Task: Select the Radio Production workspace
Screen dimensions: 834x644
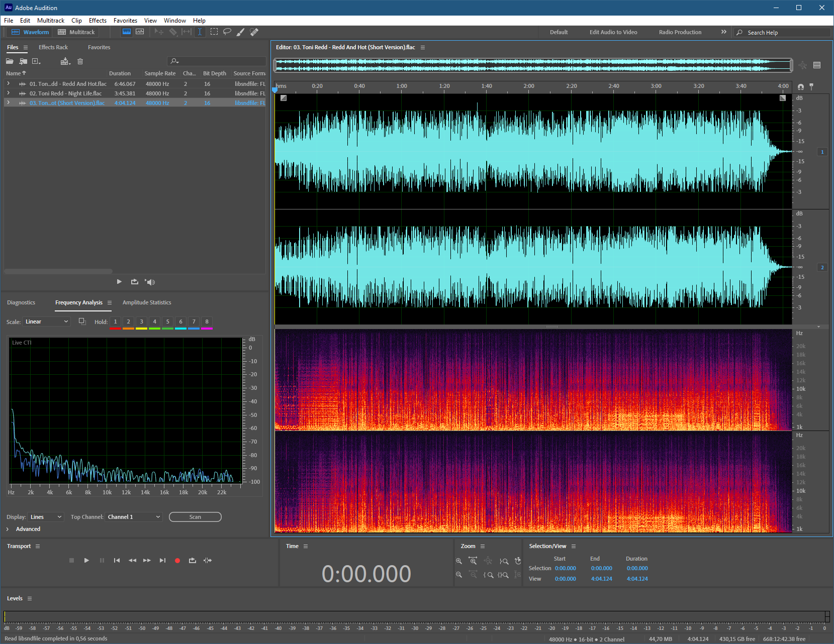Action: click(x=680, y=32)
